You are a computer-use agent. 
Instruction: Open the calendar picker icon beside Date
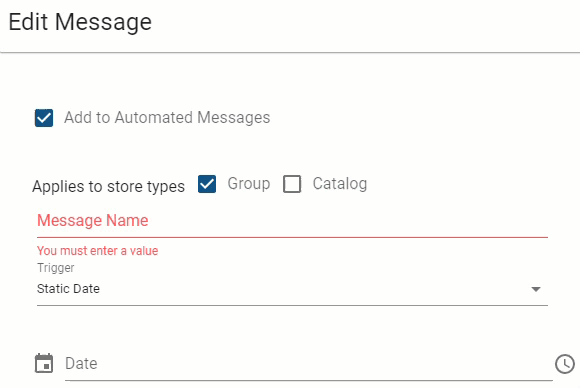(x=44, y=363)
